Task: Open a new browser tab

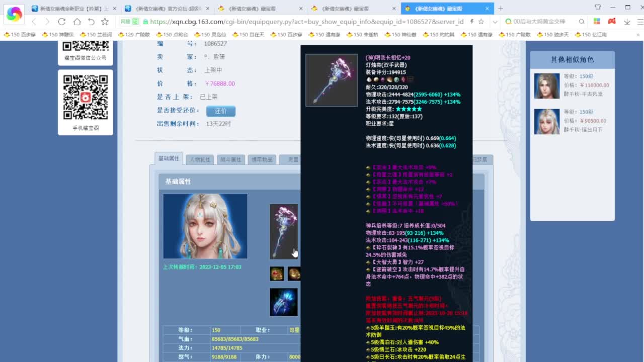Action: pos(501,8)
